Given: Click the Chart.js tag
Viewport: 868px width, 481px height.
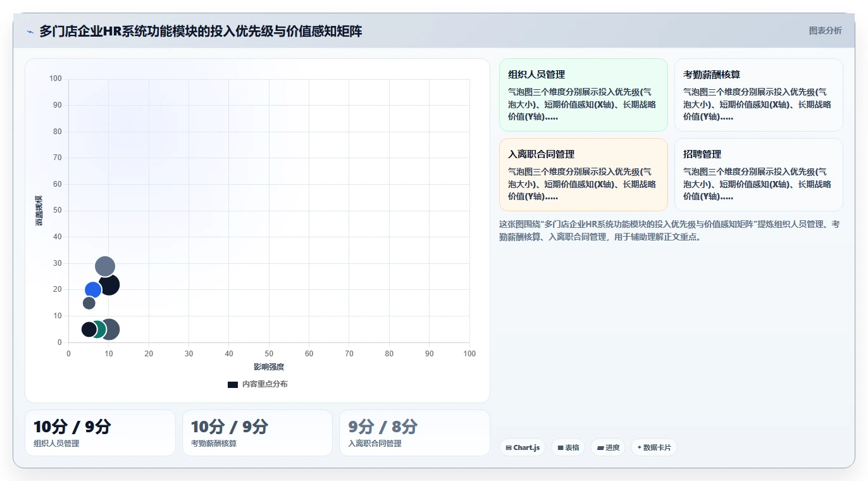Looking at the screenshot, I should pos(523,447).
